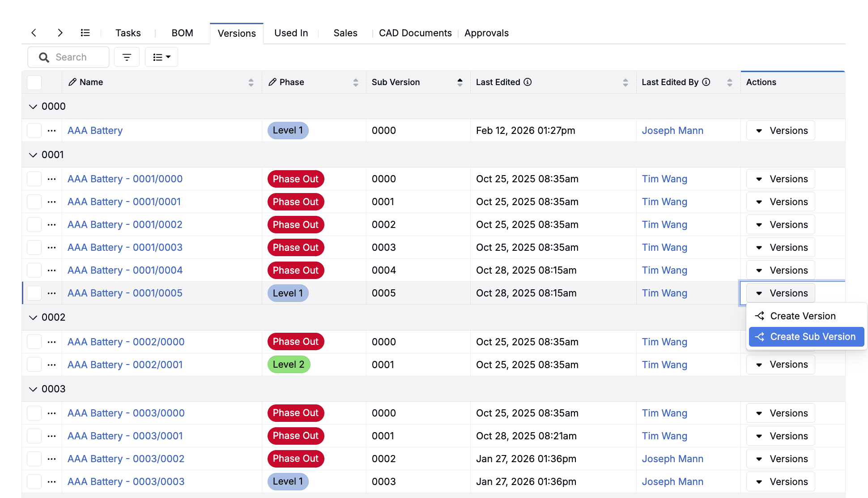Click info icon beside Last Edited By header
The image size is (868, 498).
(706, 82)
